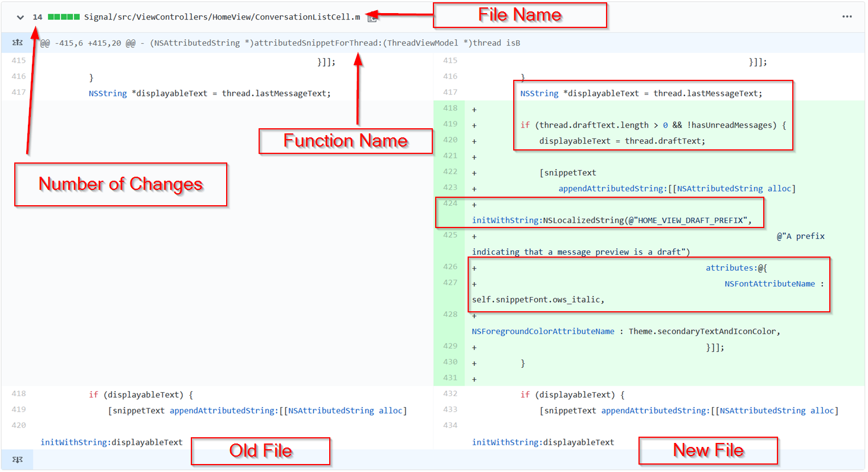Select green added line number 419
Screen dimensions: 868x472
451,124
